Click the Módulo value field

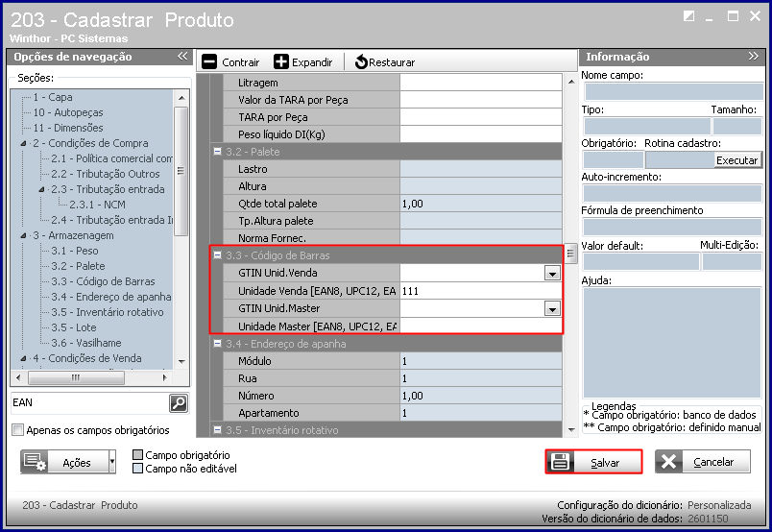pyautogui.click(x=480, y=361)
